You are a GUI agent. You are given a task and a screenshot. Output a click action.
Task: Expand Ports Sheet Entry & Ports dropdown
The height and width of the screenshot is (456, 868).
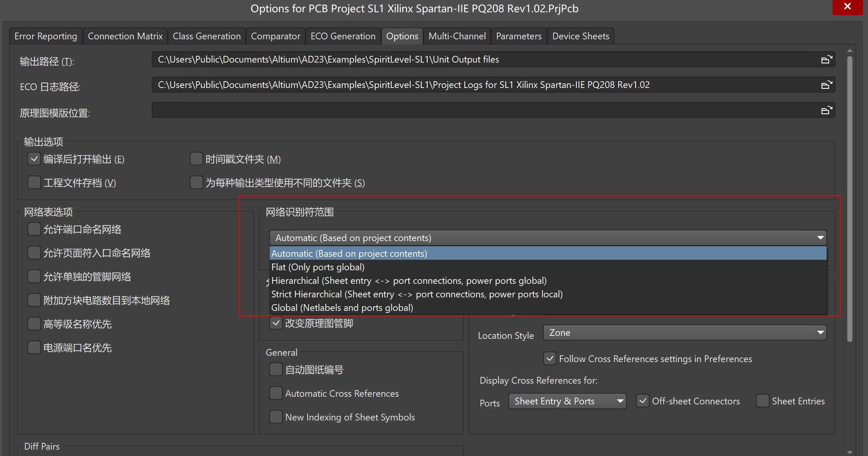tap(567, 401)
